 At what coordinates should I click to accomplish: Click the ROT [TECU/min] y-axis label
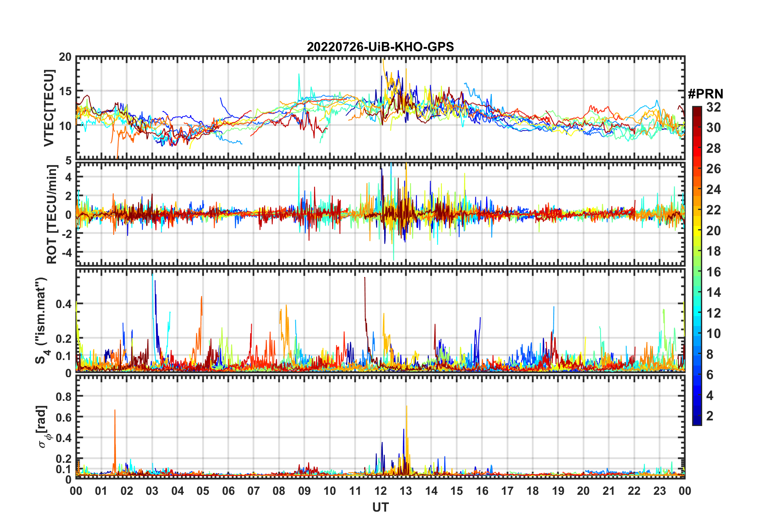click(52, 214)
